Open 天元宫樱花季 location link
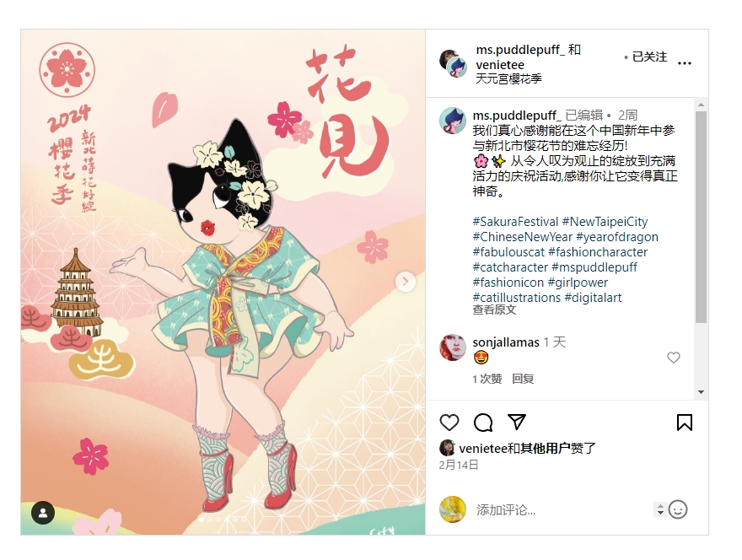Image resolution: width=742 pixels, height=560 pixels. 508,78
